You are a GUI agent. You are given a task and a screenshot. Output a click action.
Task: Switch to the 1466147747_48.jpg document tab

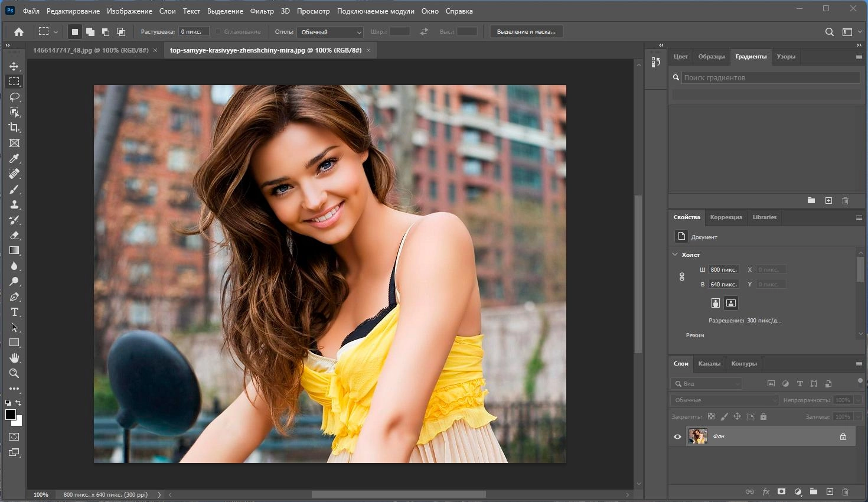pos(91,50)
